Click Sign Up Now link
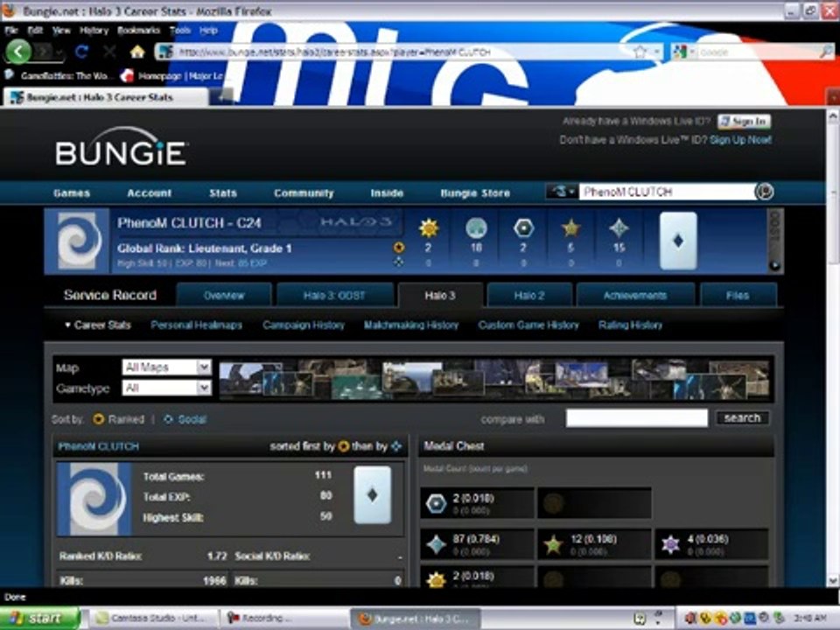 click(x=740, y=140)
